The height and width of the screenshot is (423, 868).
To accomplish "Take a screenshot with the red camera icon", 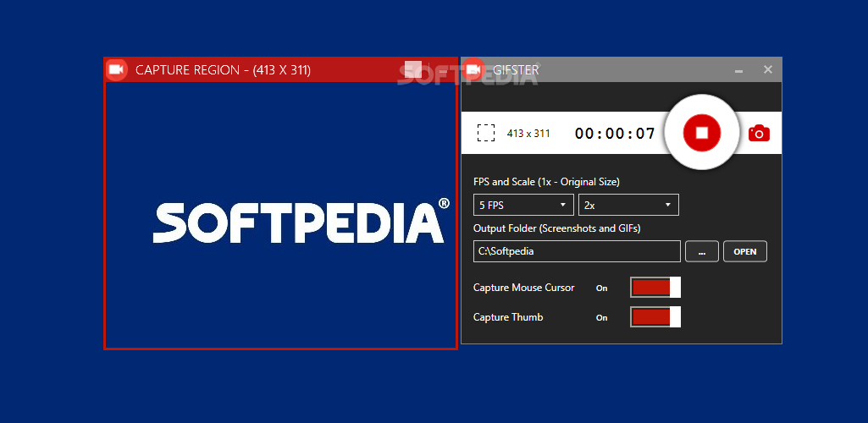I will click(x=759, y=134).
